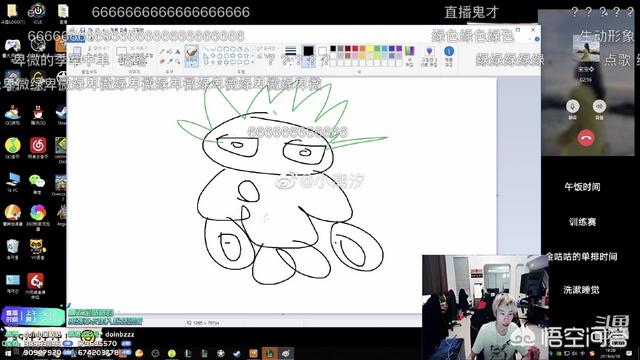Click the Windows Start button
This screenshot has width=640, height=360.
[7, 353]
